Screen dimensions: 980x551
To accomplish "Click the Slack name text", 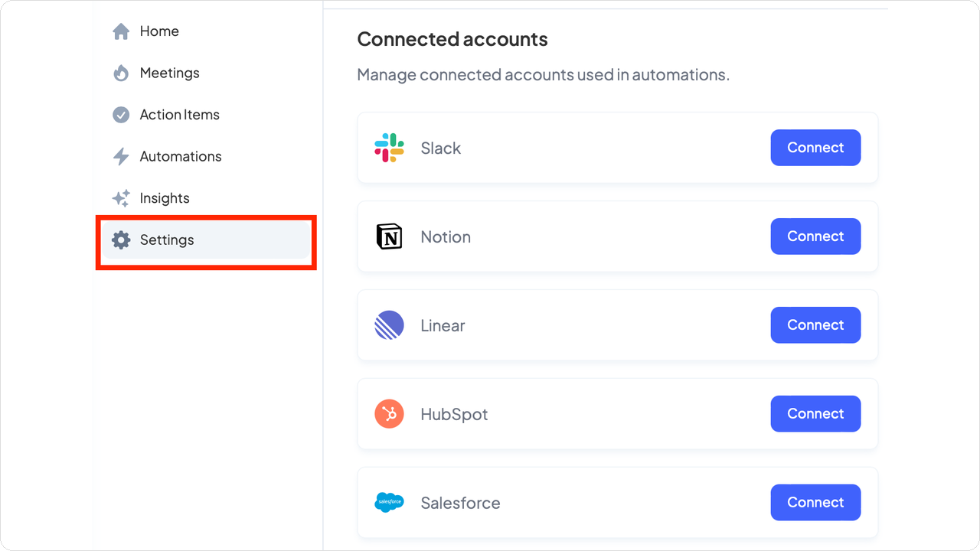I will 441,148.
